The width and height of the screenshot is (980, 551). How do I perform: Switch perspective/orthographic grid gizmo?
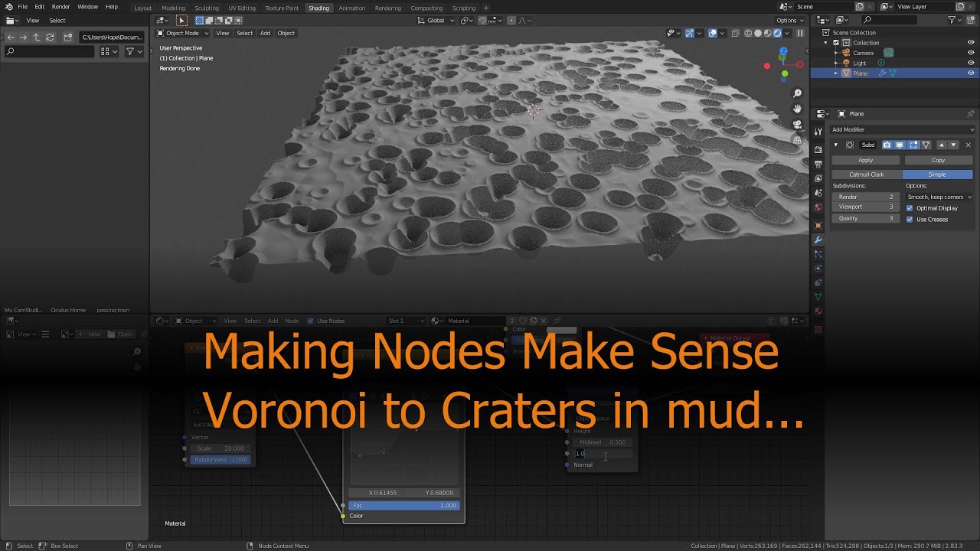pyautogui.click(x=797, y=140)
